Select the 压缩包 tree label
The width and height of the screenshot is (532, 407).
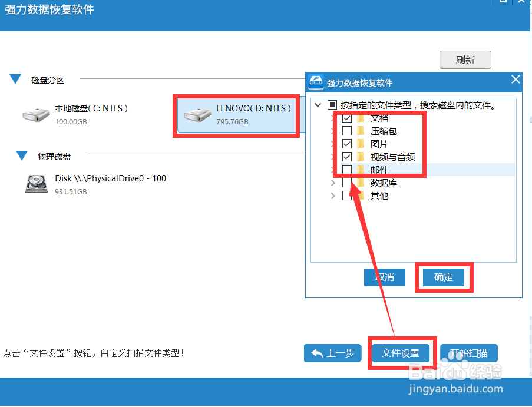[x=384, y=131]
